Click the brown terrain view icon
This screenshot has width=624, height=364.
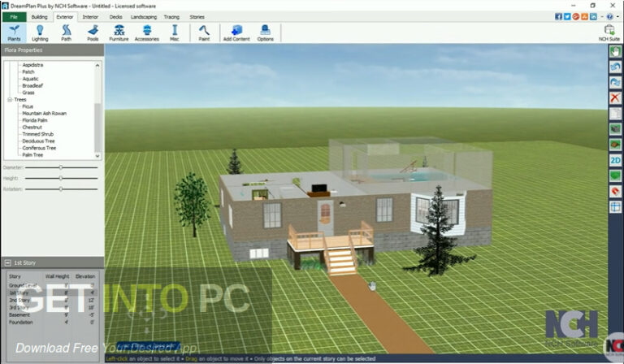615,145
